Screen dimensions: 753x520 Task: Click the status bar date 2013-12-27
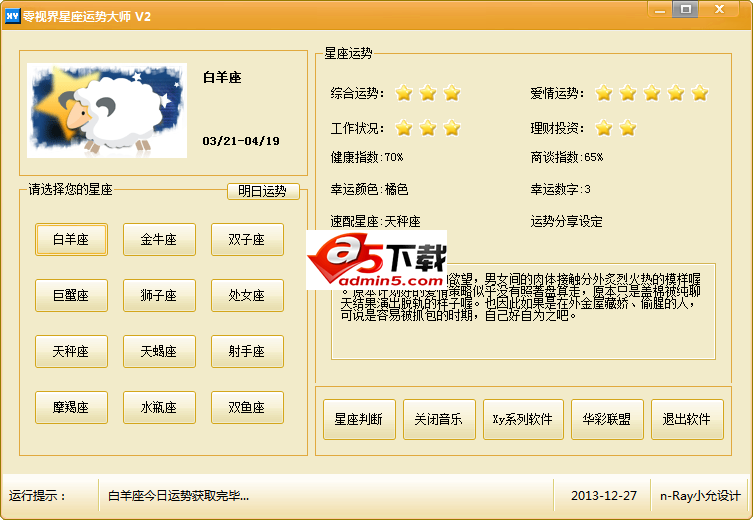[x=604, y=496]
